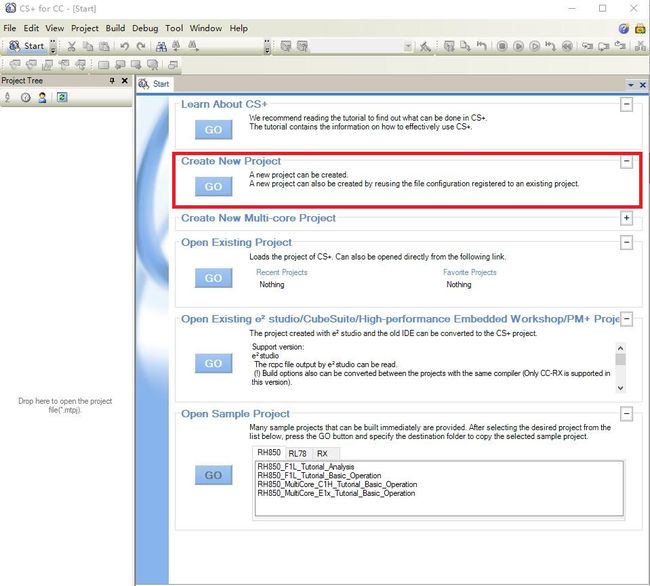Collapse the Learn About CS+ section
The image size is (650, 586).
pos(626,104)
